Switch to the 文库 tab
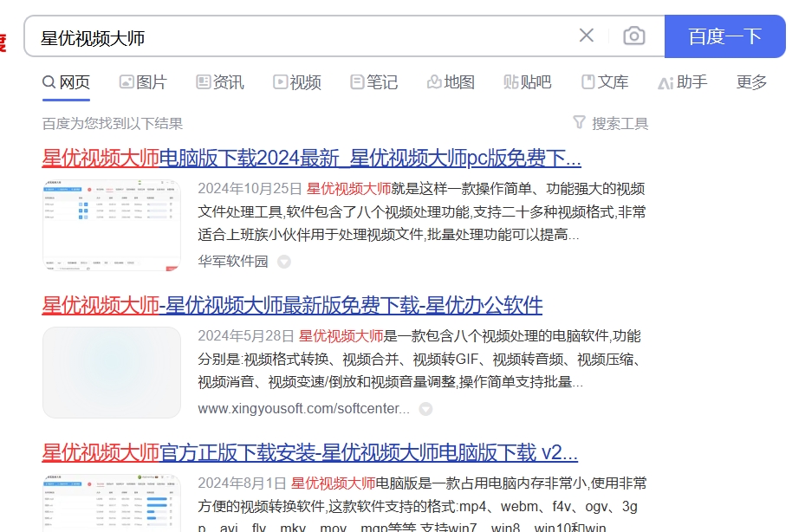 point(605,81)
